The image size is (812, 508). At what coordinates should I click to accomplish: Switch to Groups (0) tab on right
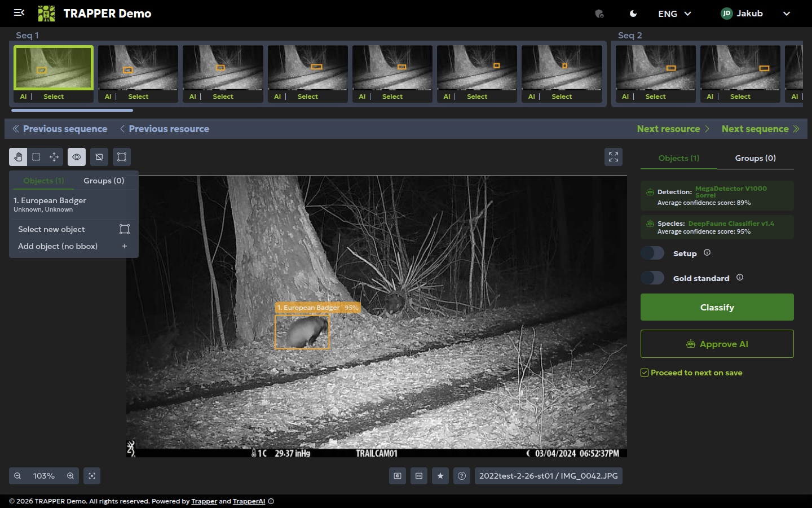coord(756,158)
